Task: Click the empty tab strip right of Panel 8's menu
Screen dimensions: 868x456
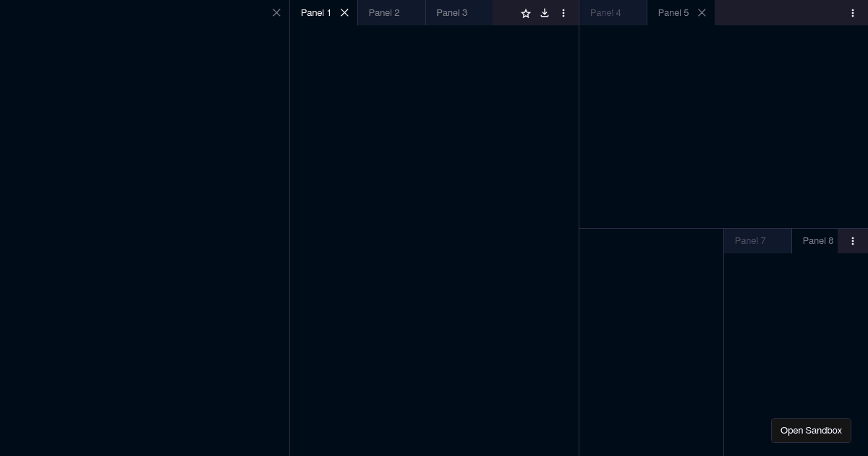Action: point(864,241)
